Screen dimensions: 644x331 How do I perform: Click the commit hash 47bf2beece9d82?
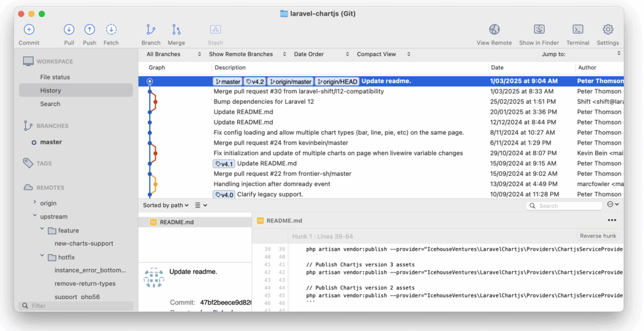coord(226,303)
